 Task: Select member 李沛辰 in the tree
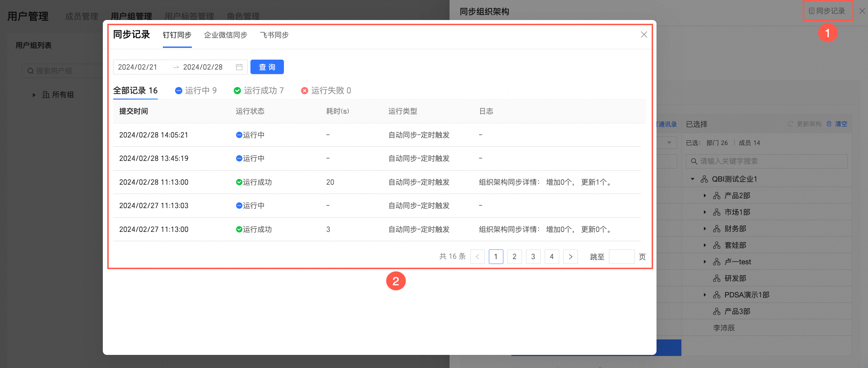coord(724,328)
